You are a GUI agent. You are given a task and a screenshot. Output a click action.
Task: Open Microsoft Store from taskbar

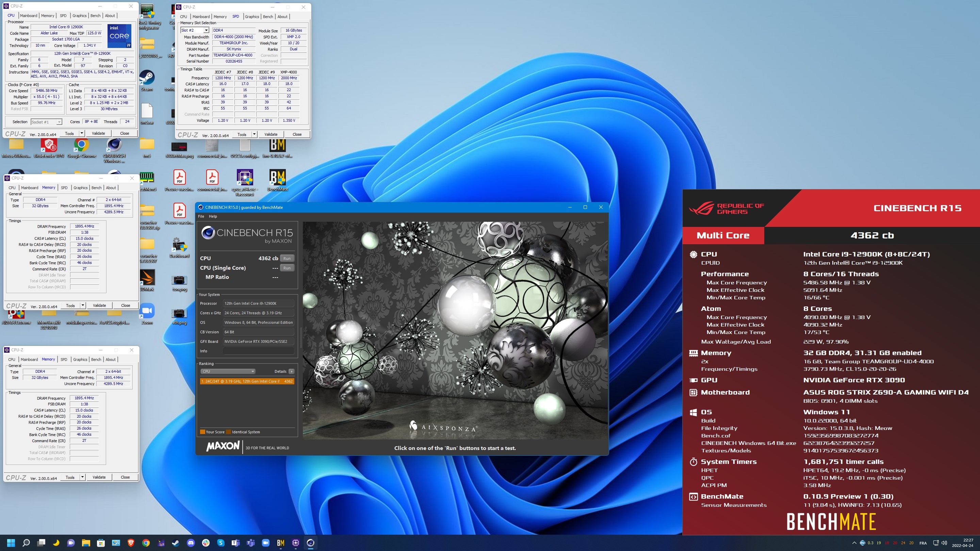coord(101,542)
